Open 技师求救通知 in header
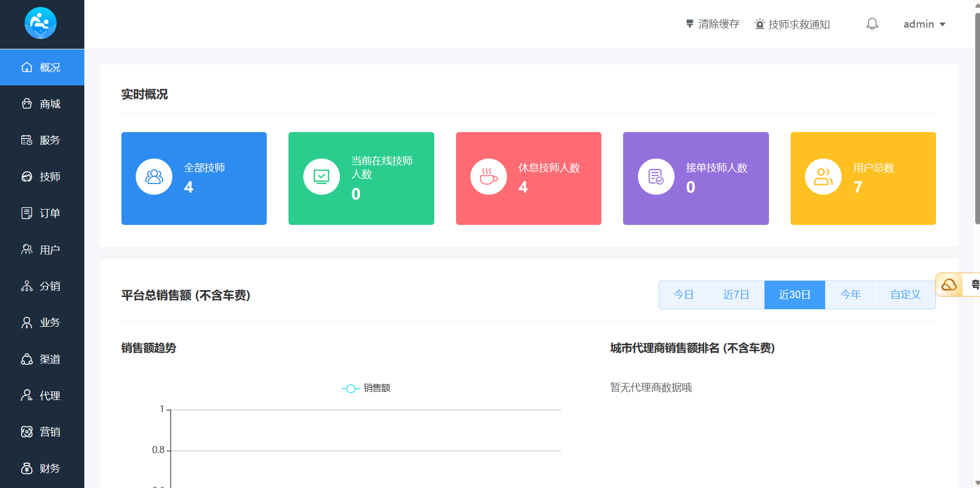This screenshot has width=980, height=488. [792, 24]
